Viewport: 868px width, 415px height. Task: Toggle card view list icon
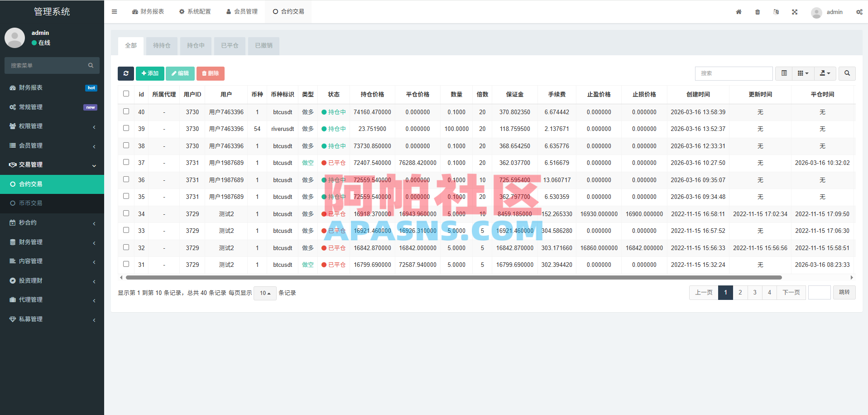784,73
